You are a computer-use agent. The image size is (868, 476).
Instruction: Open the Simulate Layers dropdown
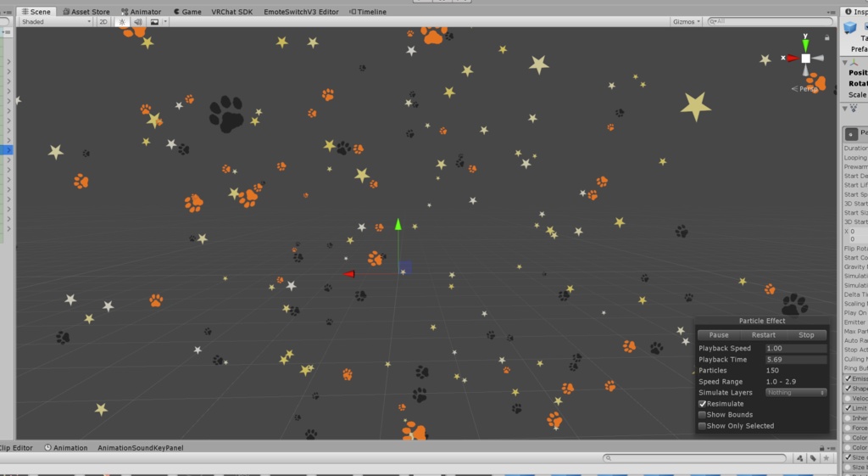click(x=795, y=392)
